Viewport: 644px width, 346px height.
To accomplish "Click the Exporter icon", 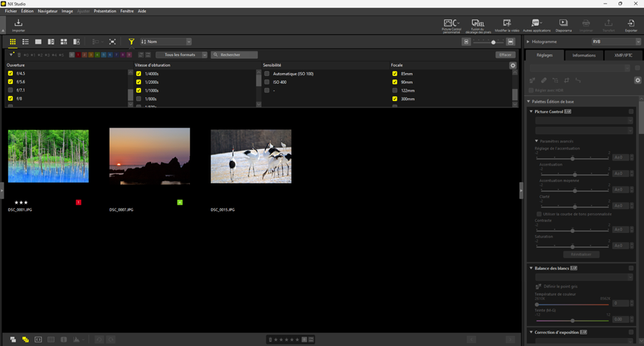I will pyautogui.click(x=630, y=25).
